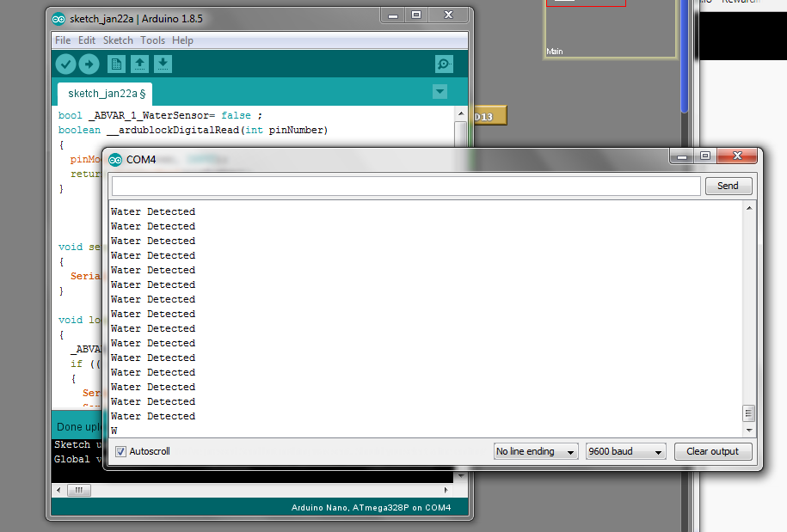Maximize the COM4 window
Viewport: 787px width, 532px height.
[705, 156]
